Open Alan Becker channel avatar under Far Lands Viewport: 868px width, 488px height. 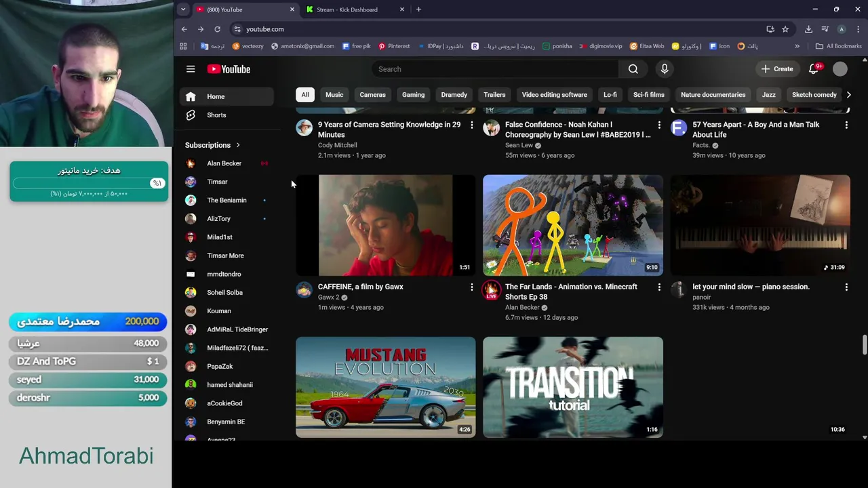click(492, 291)
